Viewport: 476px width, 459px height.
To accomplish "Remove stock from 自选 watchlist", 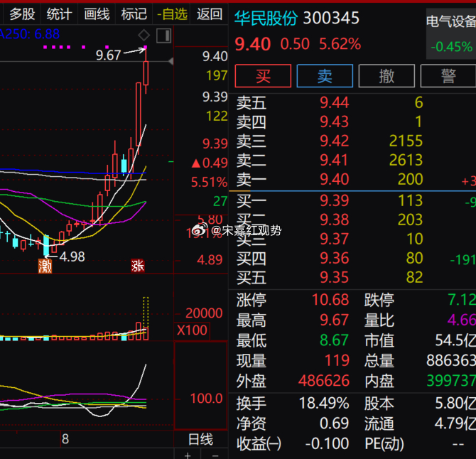I will tap(172, 14).
